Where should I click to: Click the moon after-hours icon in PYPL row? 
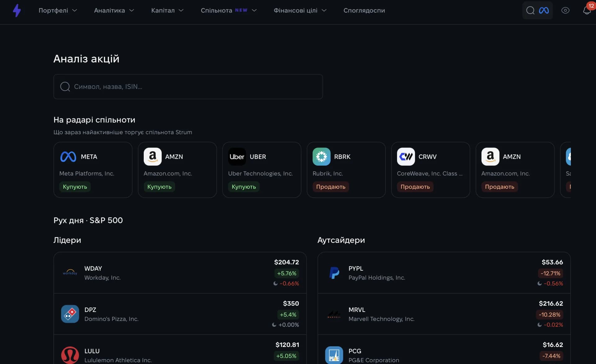[540, 283]
